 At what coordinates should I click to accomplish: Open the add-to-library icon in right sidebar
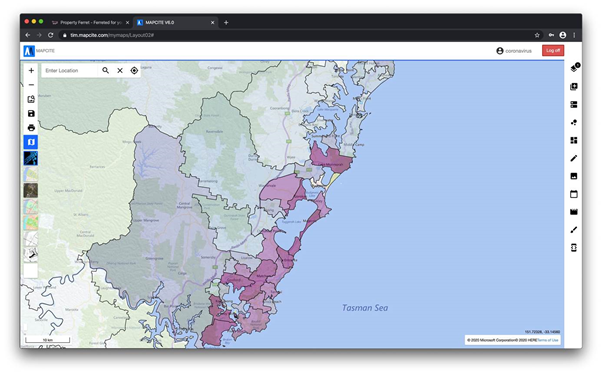[x=574, y=87]
